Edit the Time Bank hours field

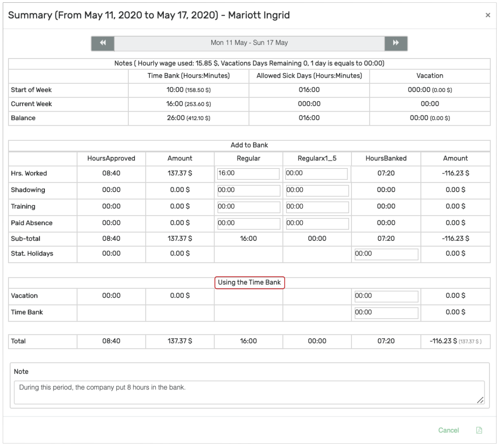pyautogui.click(x=386, y=313)
